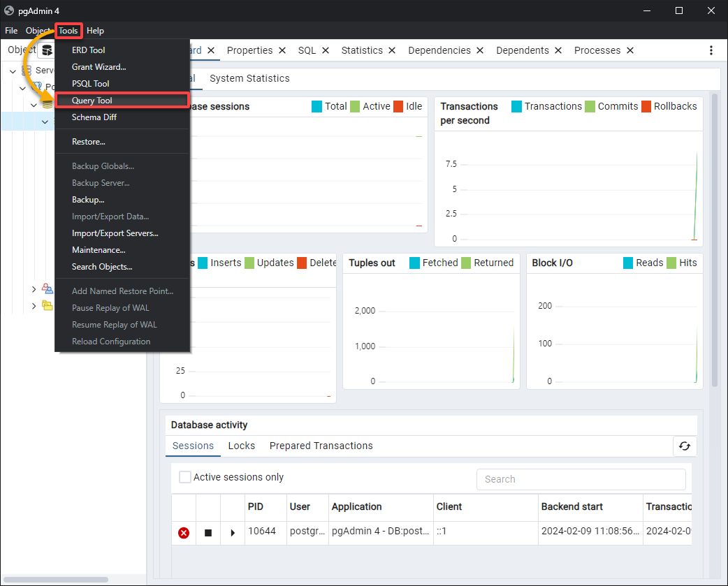The width and height of the screenshot is (728, 586).
Task: Collapse the PostgreSQL server node
Action: coord(22,88)
